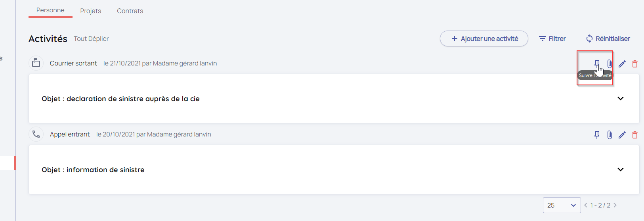
Task: Delete the Courrier sortant activity
Action: [x=635, y=63]
